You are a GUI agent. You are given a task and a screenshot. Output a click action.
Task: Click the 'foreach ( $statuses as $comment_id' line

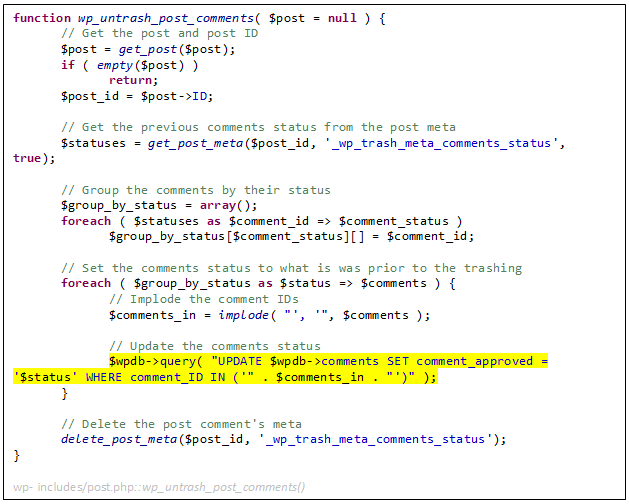[262, 221]
